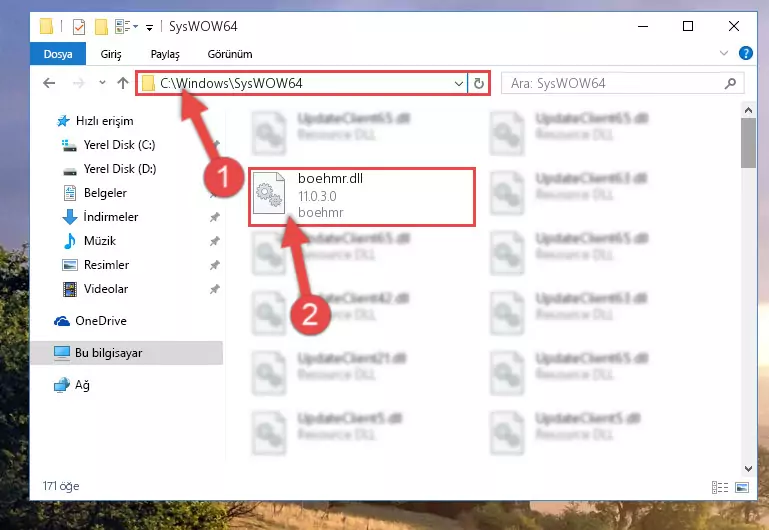Image resolution: width=769 pixels, height=530 pixels.
Task: Expand the ribbon with the chevron
Action: pyautogui.click(x=723, y=53)
